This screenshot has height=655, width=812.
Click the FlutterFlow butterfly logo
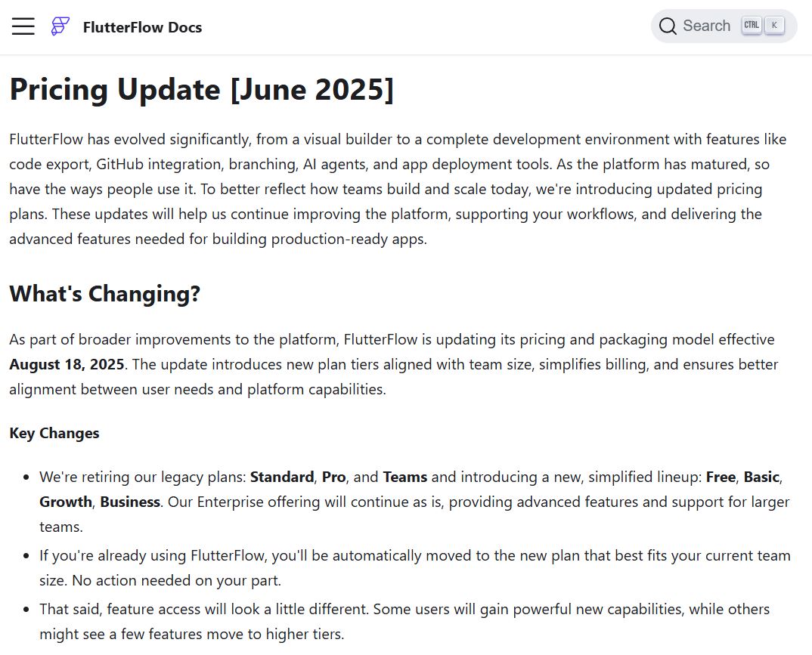pyautogui.click(x=59, y=25)
